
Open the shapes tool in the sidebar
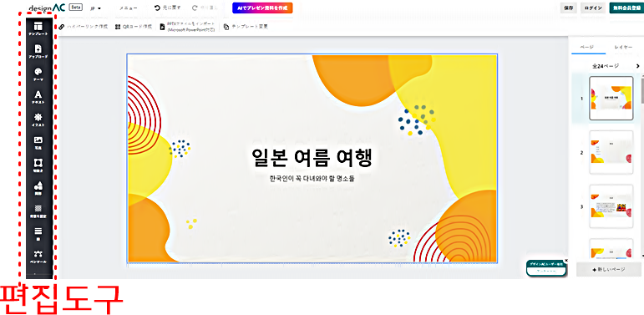pos(38,189)
